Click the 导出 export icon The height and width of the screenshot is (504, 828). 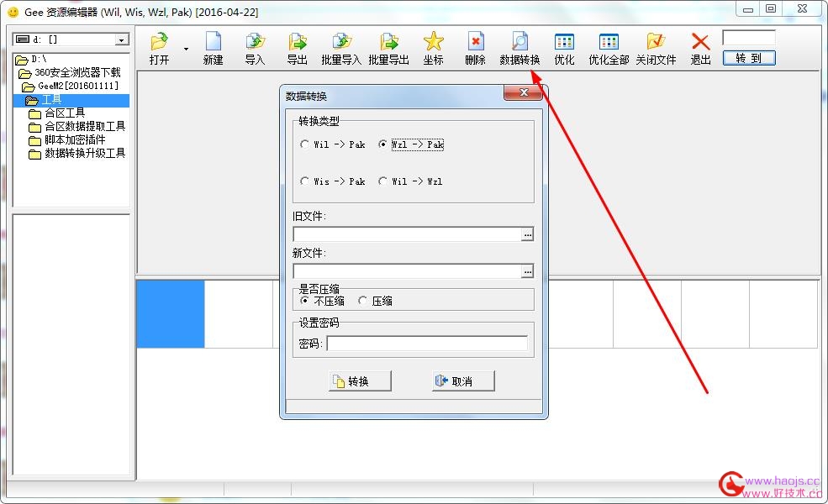coord(298,48)
